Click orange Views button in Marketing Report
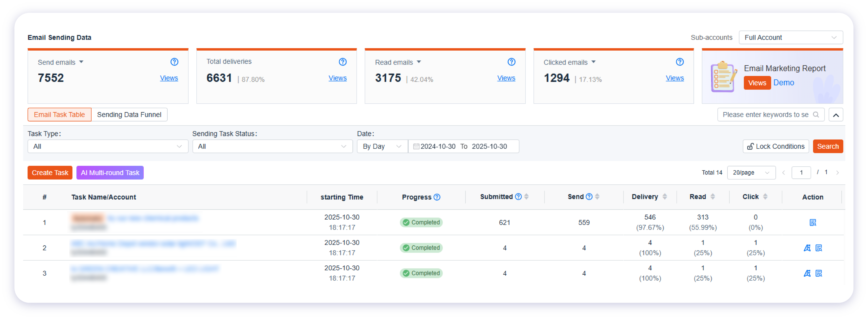 757,83
